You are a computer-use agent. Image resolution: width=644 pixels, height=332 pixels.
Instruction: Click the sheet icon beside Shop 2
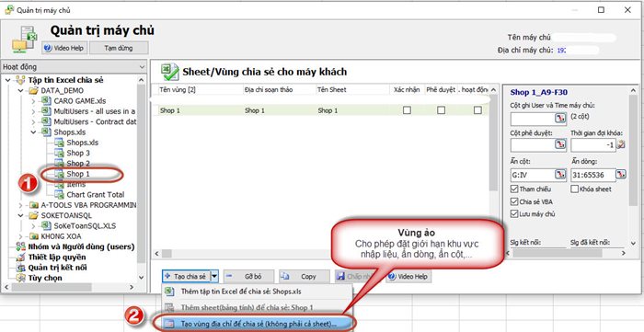coord(60,164)
